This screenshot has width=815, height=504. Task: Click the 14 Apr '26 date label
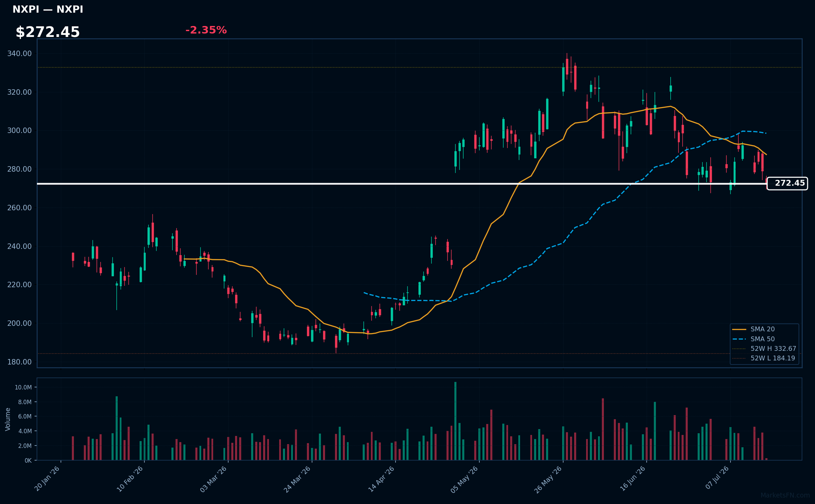(x=381, y=479)
